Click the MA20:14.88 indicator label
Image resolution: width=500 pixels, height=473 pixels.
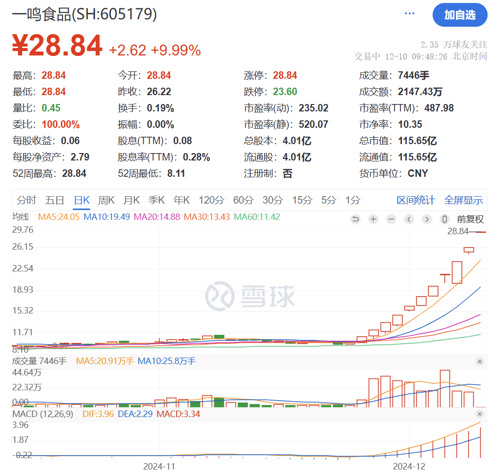tap(157, 217)
